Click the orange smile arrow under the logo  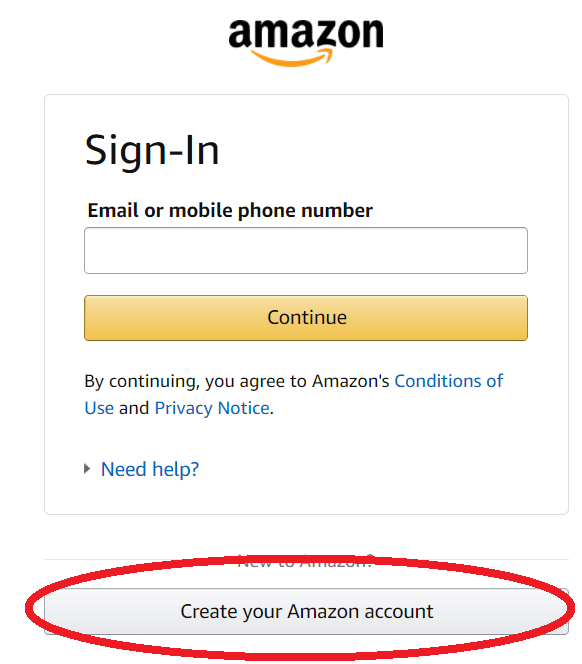291,58
